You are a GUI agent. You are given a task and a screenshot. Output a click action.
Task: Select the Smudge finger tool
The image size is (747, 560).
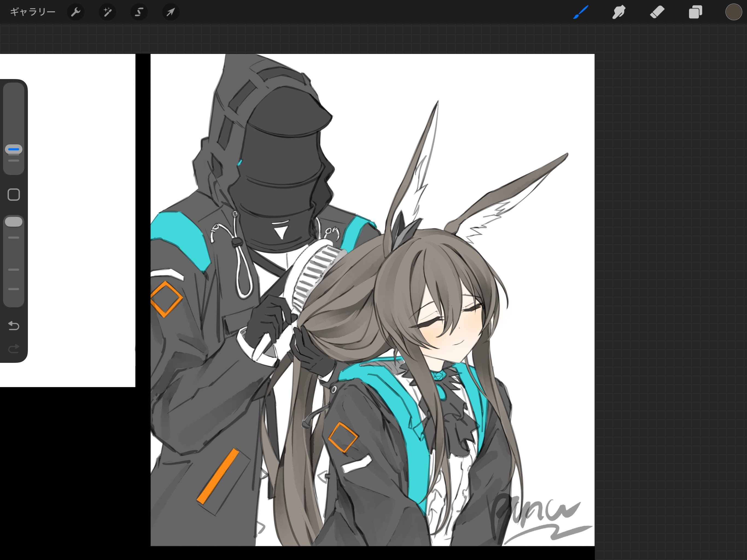[619, 12]
